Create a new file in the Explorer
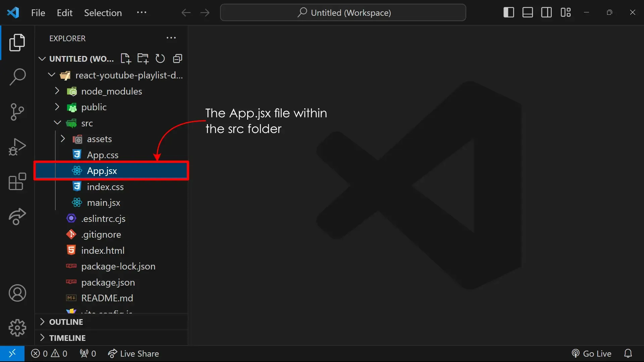The width and height of the screenshot is (644, 362). (x=126, y=58)
